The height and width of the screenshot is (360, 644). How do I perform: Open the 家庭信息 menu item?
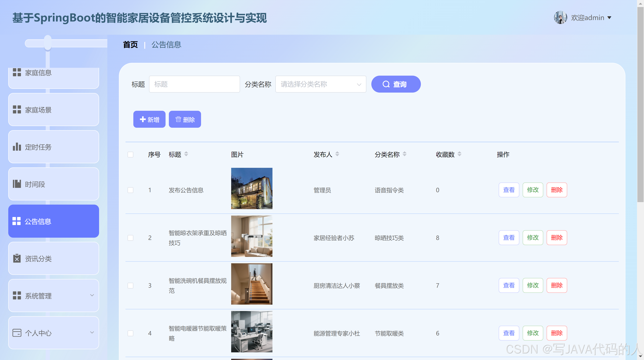point(53,78)
